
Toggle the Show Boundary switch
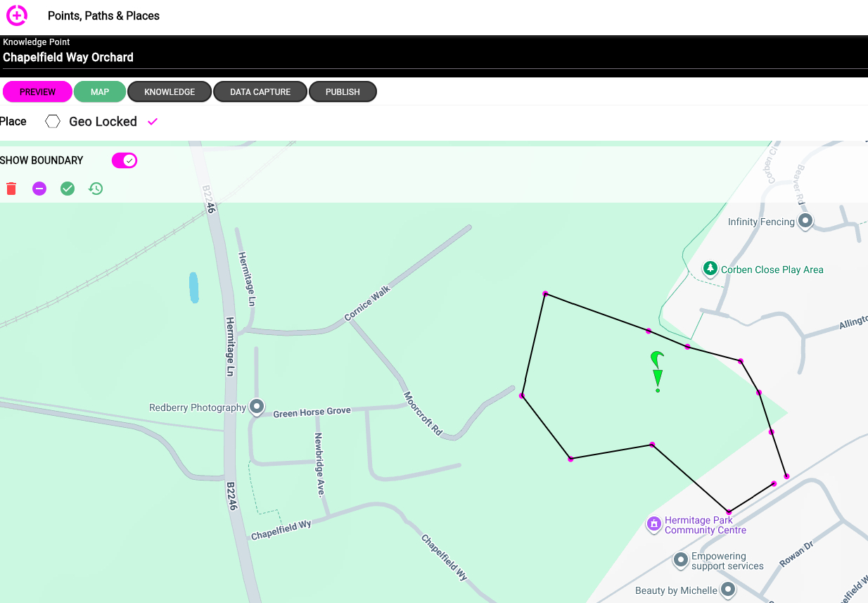(125, 160)
